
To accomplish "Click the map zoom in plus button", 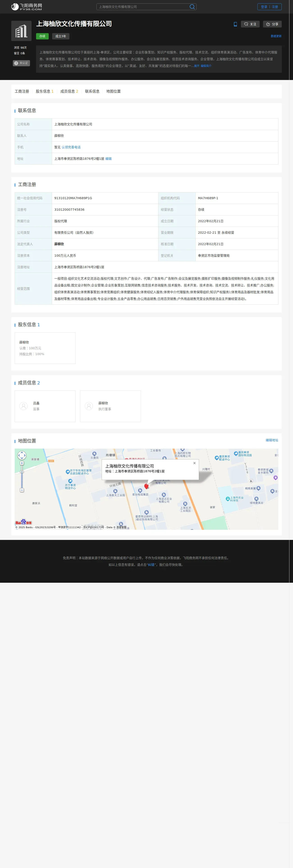I will pos(22,463).
